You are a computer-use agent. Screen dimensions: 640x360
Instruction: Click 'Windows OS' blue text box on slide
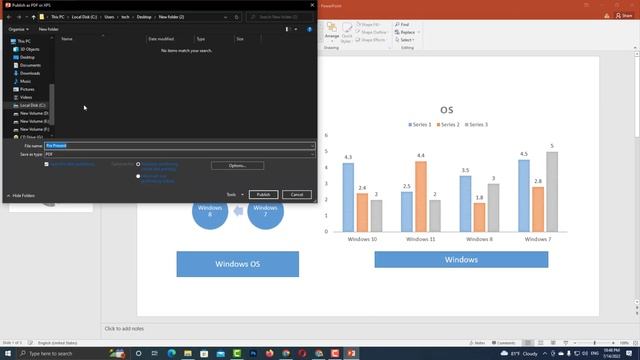[238, 264]
